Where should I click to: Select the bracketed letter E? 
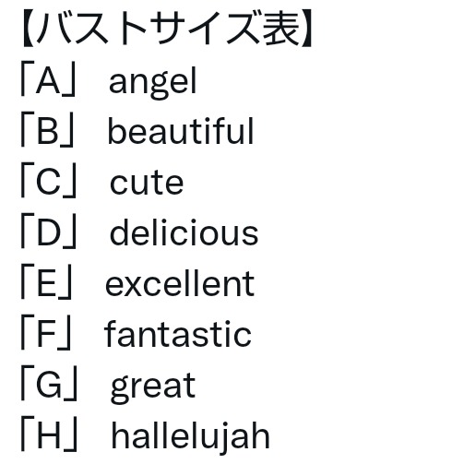click(x=46, y=283)
